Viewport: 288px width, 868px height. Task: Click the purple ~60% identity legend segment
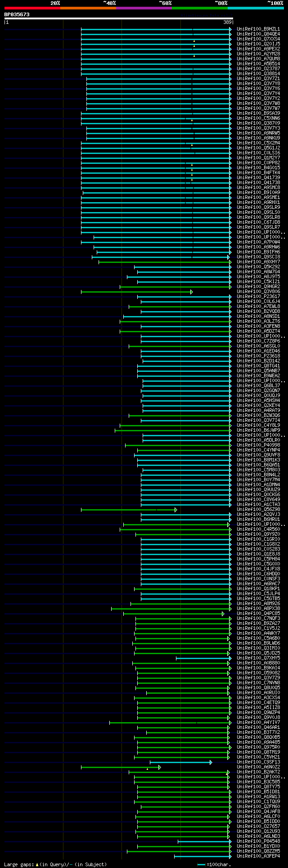[144, 8]
